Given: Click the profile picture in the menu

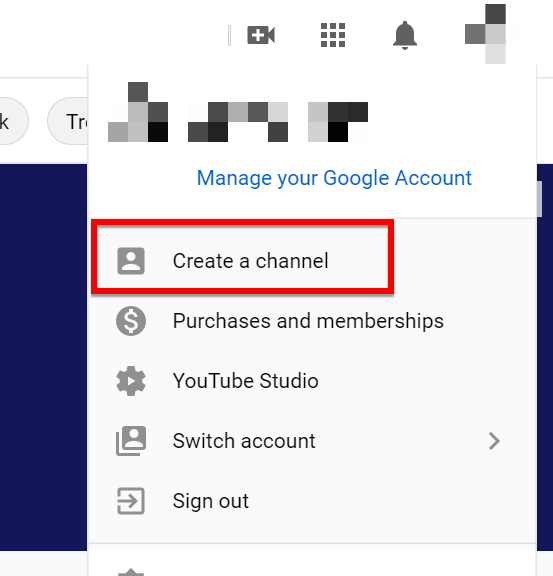Looking at the screenshot, I should [138, 112].
